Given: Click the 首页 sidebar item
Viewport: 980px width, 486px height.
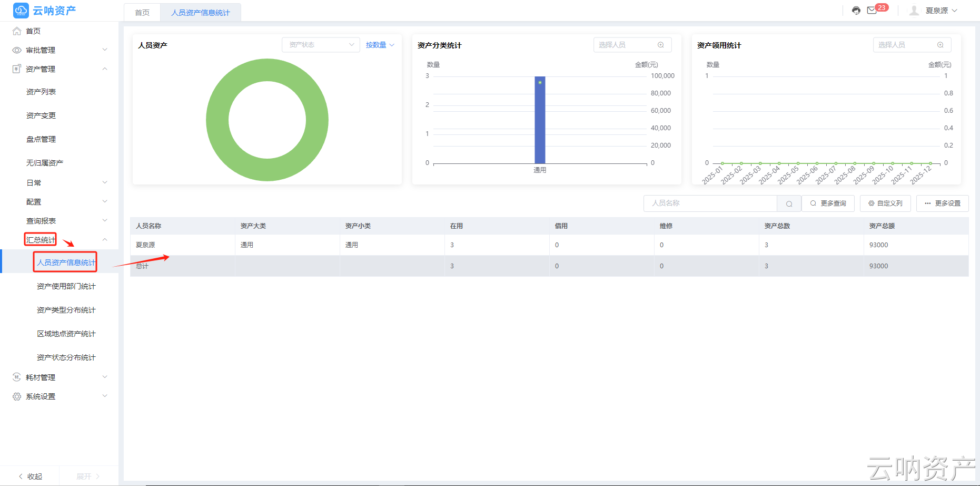Looking at the screenshot, I should [33, 31].
